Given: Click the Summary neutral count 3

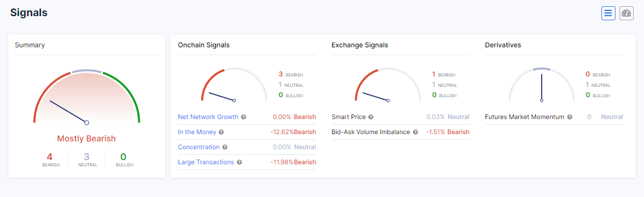Looking at the screenshot, I should click(87, 157).
